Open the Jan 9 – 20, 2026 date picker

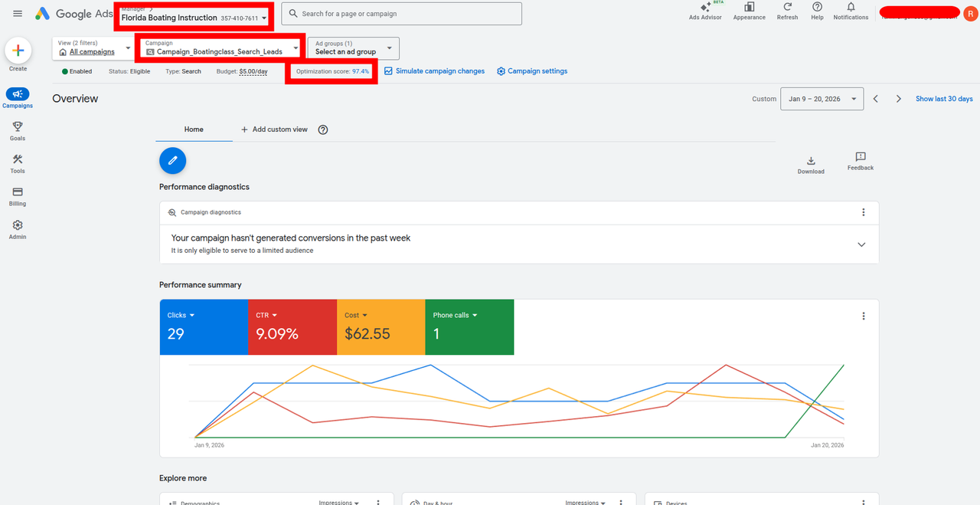(x=822, y=99)
